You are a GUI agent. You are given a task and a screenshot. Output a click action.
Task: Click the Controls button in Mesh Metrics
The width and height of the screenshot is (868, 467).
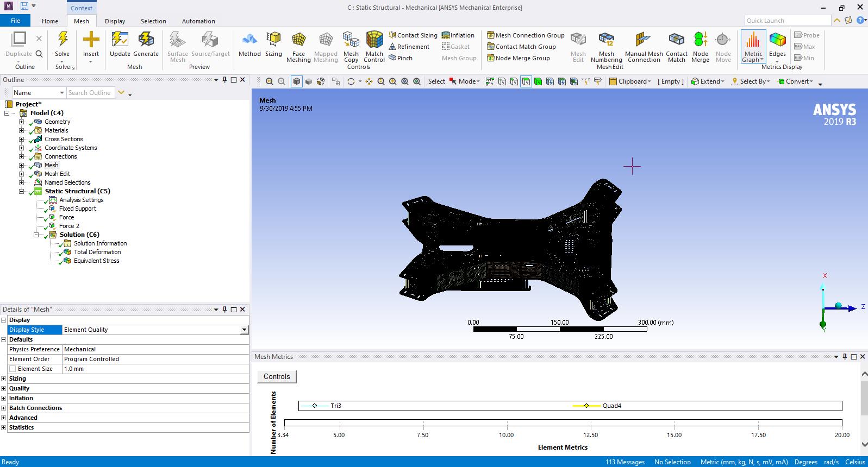tap(277, 376)
